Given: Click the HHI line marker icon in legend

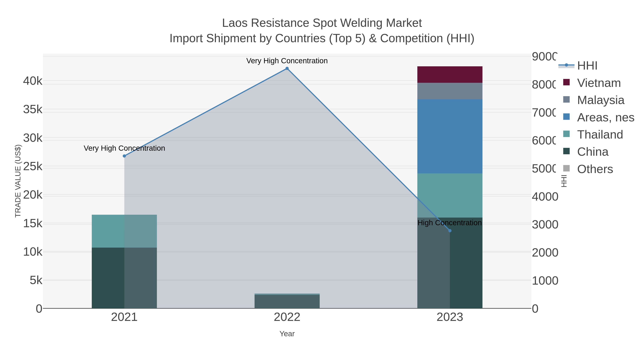Looking at the screenshot, I should pos(566,65).
